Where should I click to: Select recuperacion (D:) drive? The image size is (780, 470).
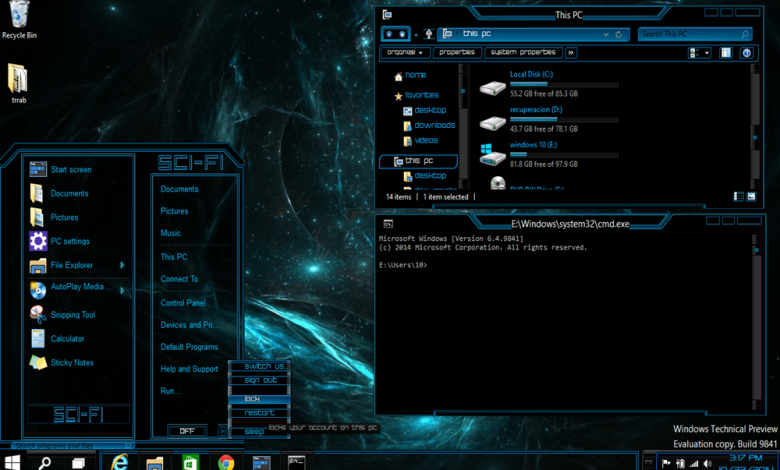(549, 119)
